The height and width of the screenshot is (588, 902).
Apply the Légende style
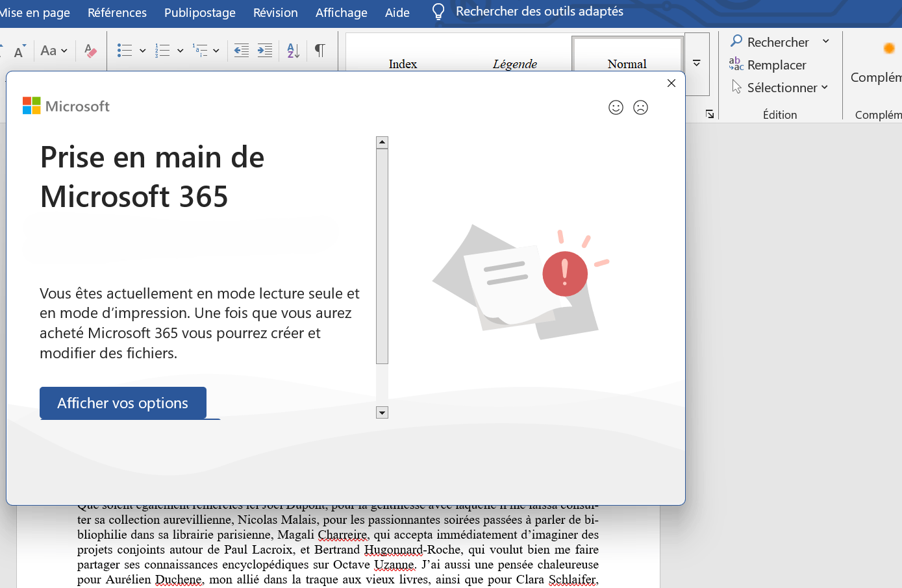pos(515,64)
